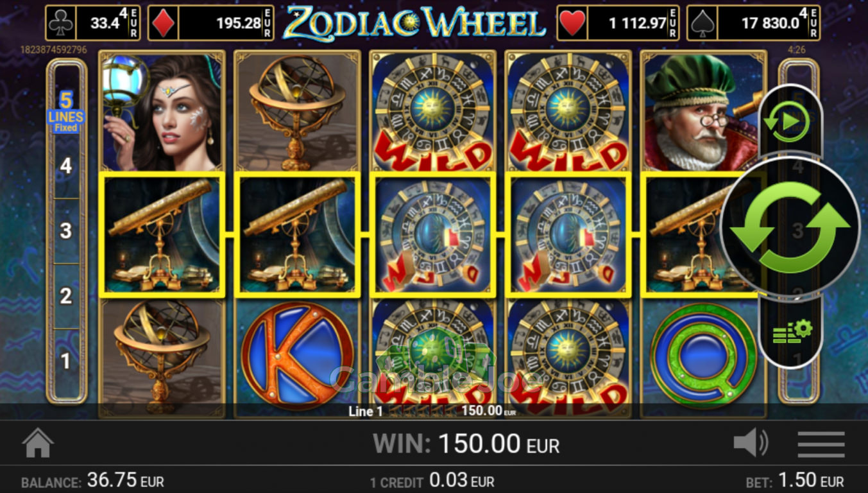This screenshot has height=493, width=868.
Task: Click the Zodiac Wheel title logo
Action: coord(414,23)
